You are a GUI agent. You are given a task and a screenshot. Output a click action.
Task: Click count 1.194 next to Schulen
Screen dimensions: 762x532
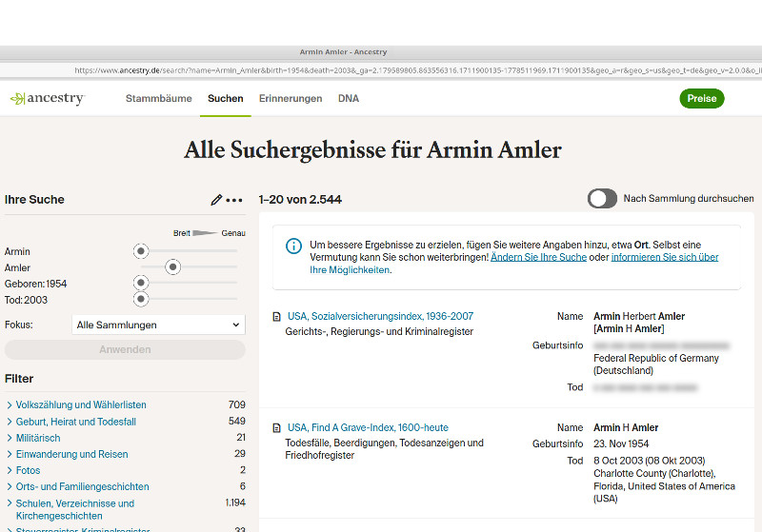[x=235, y=502]
